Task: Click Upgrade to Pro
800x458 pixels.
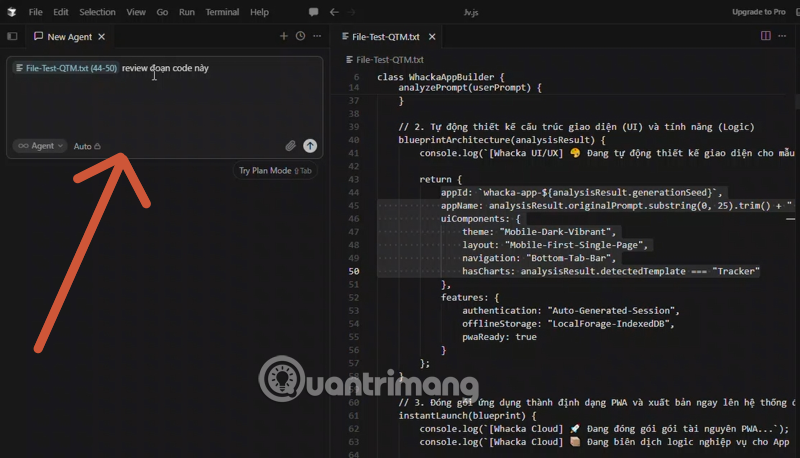Action: (759, 12)
